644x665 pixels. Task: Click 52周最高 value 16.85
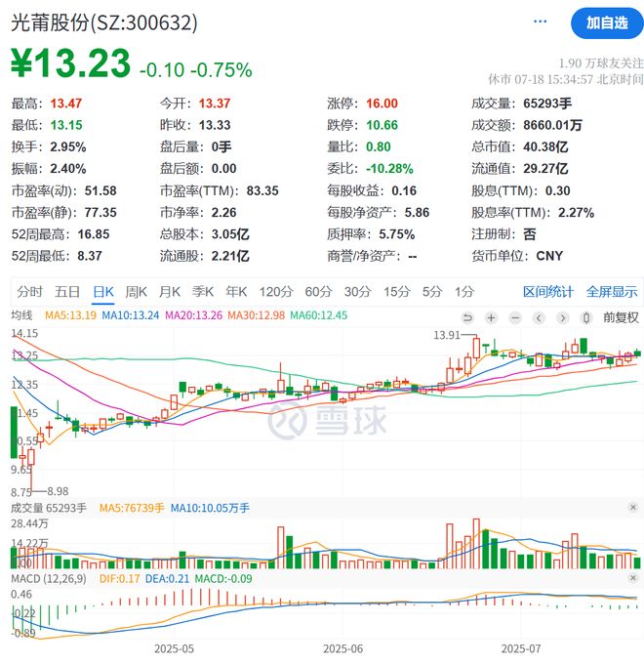click(x=94, y=234)
